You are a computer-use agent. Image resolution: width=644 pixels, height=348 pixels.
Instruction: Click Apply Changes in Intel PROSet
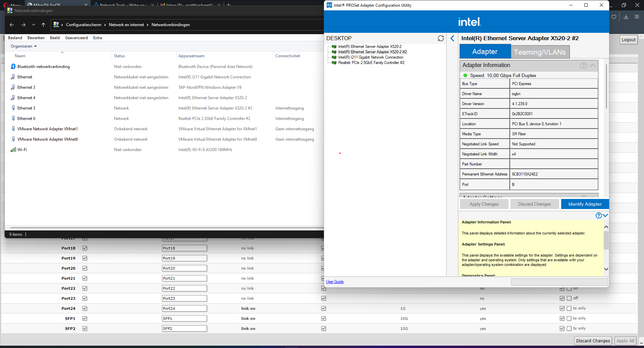point(484,204)
